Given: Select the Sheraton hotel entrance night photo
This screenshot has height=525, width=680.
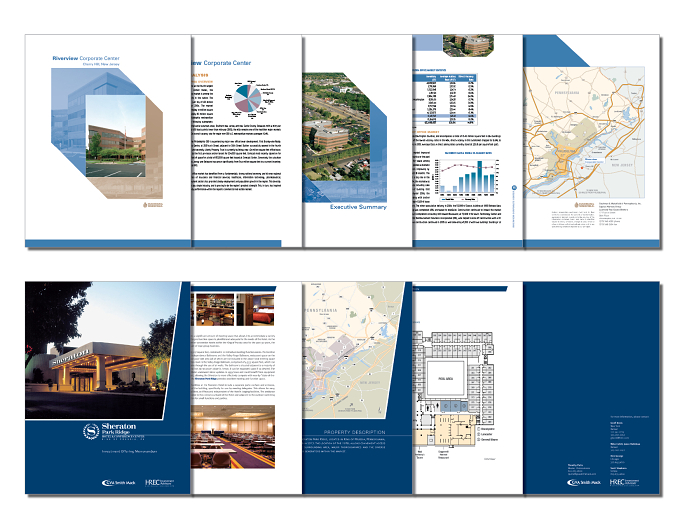Looking at the screenshot, I should click(103, 350).
